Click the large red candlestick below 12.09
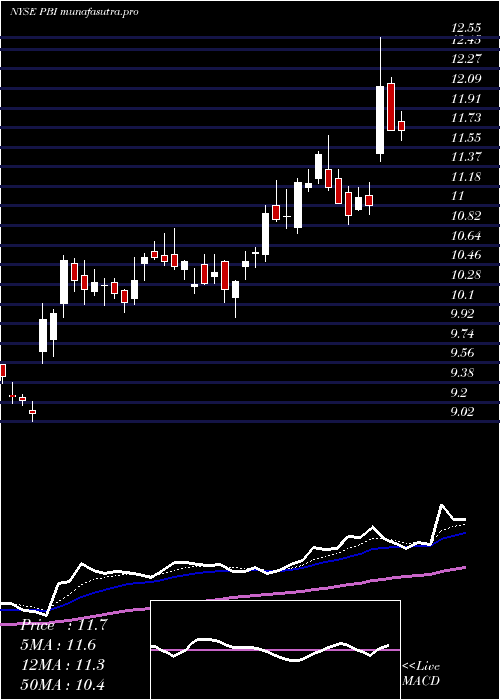 pyautogui.click(x=391, y=107)
